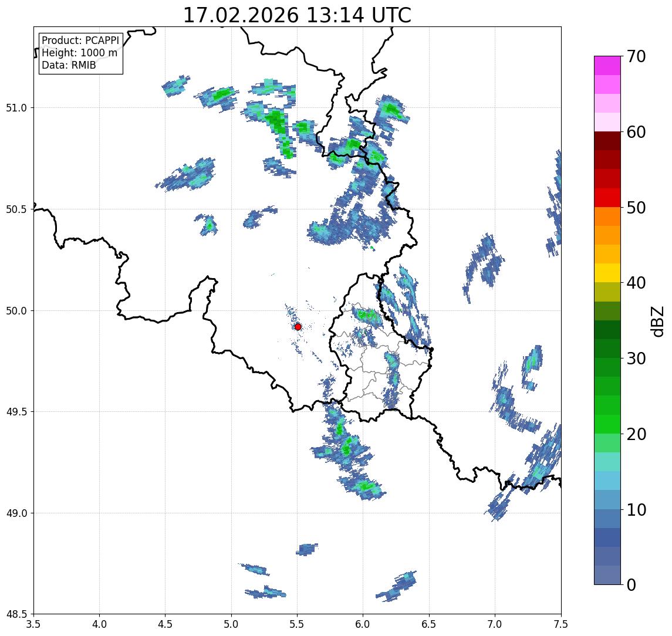Click the colorbar label 'dBZ'
The image size is (672, 636).
click(x=657, y=322)
